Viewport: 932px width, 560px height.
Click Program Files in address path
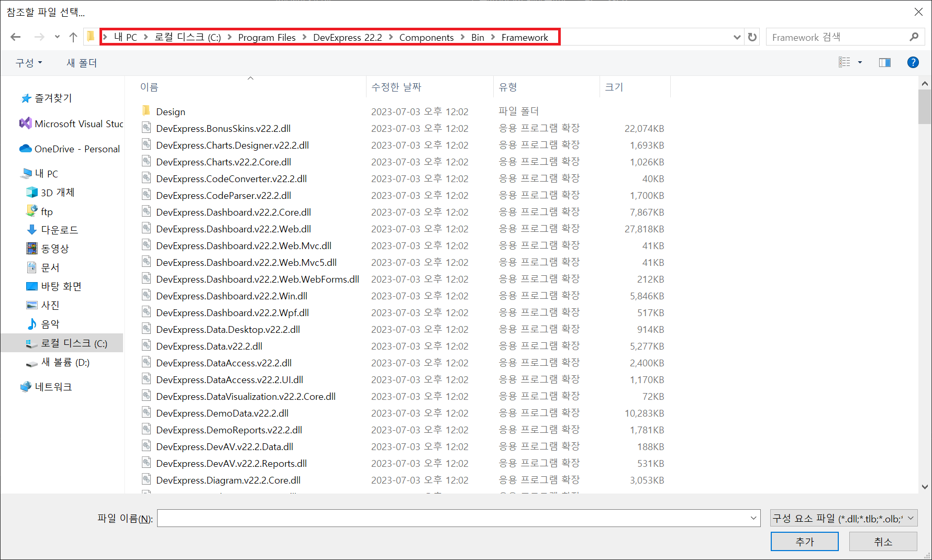coord(267,37)
